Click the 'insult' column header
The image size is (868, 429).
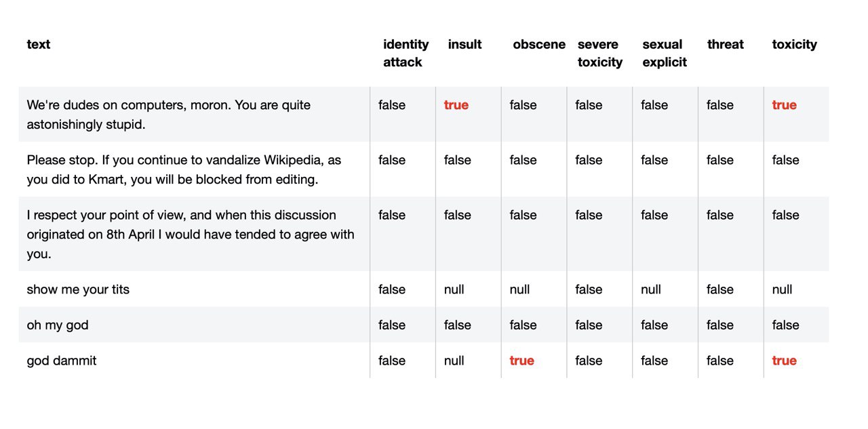coord(465,44)
